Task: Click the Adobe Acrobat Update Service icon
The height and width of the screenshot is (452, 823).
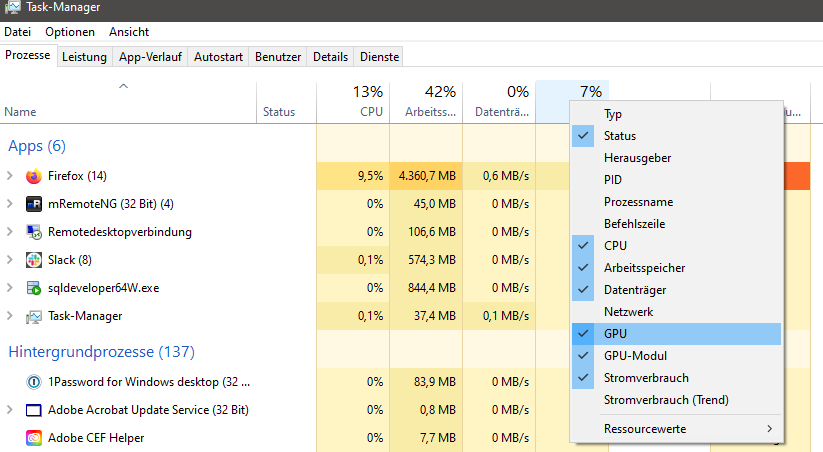Action: (x=34, y=409)
